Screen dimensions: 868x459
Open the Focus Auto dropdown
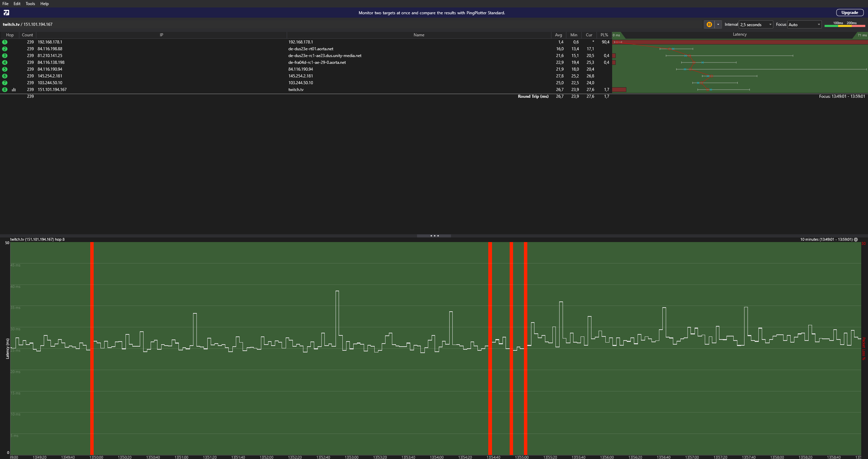coord(804,24)
